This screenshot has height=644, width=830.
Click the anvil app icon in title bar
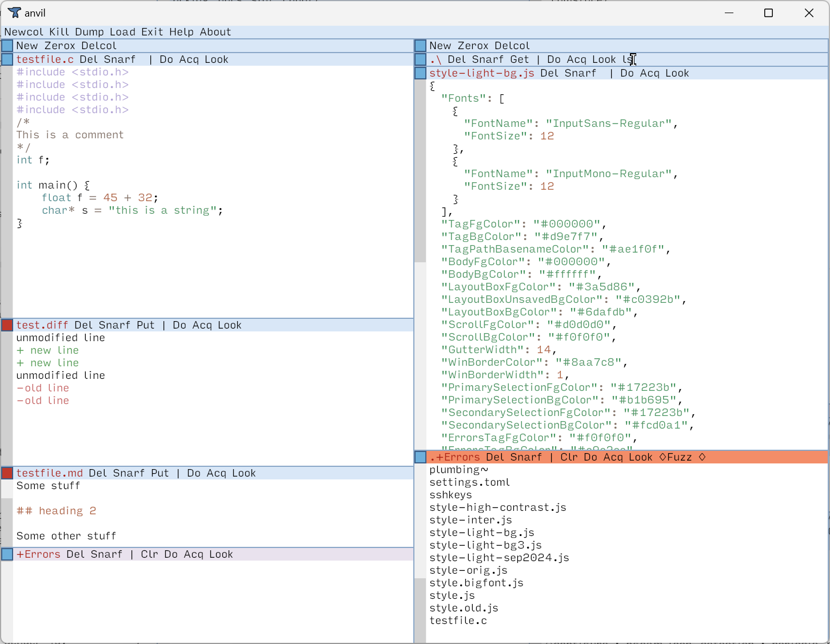[14, 13]
